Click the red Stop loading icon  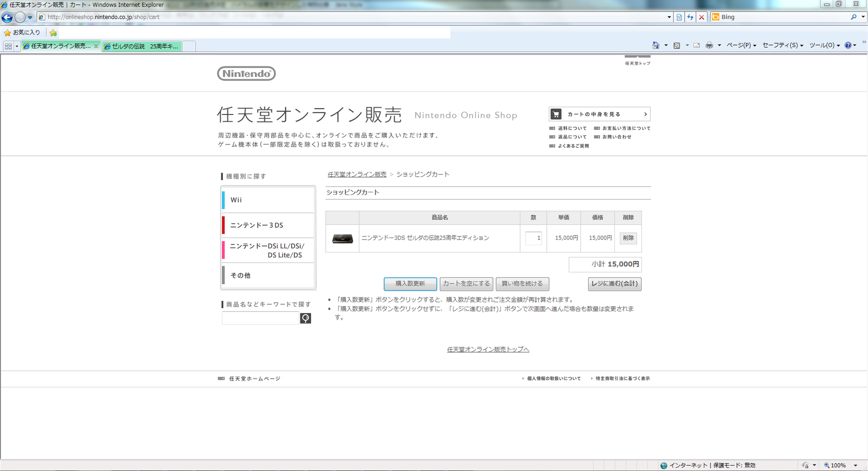701,17
